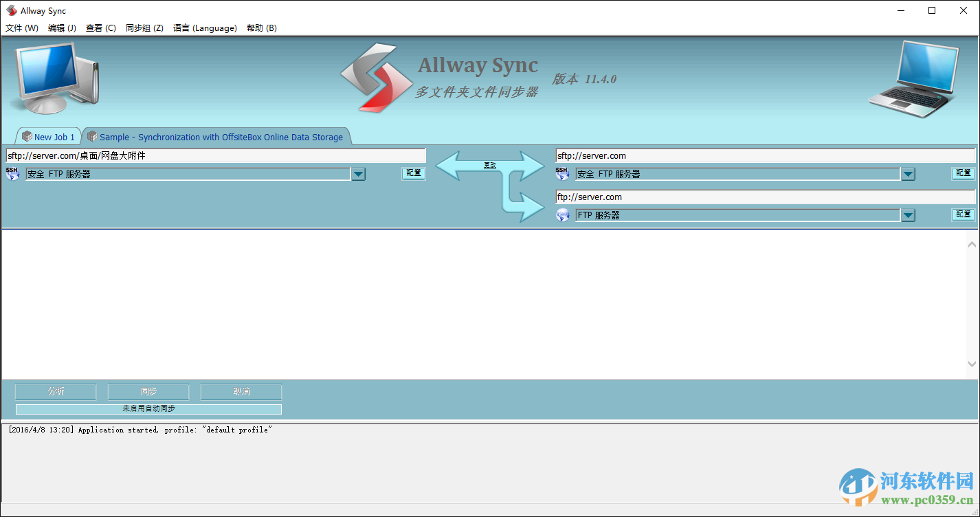The image size is (980, 517).
Task: Open the 安全 FTP 服务器 dropdown on the right
Action: [x=908, y=173]
